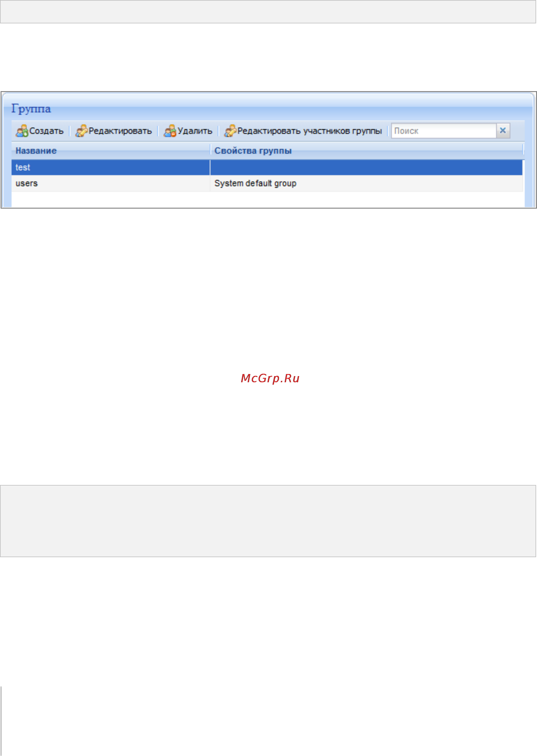The height and width of the screenshot is (756, 537).
Task: Select the users group row
Action: pyautogui.click(x=267, y=183)
